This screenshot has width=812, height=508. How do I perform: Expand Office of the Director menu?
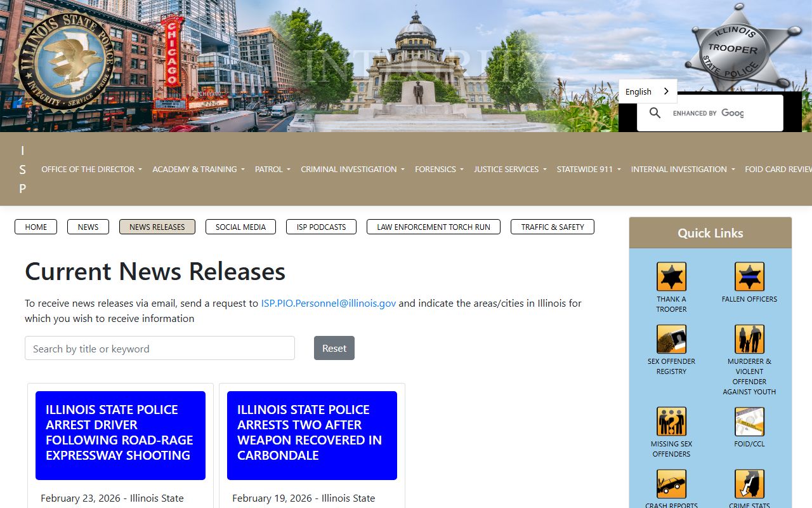click(91, 169)
